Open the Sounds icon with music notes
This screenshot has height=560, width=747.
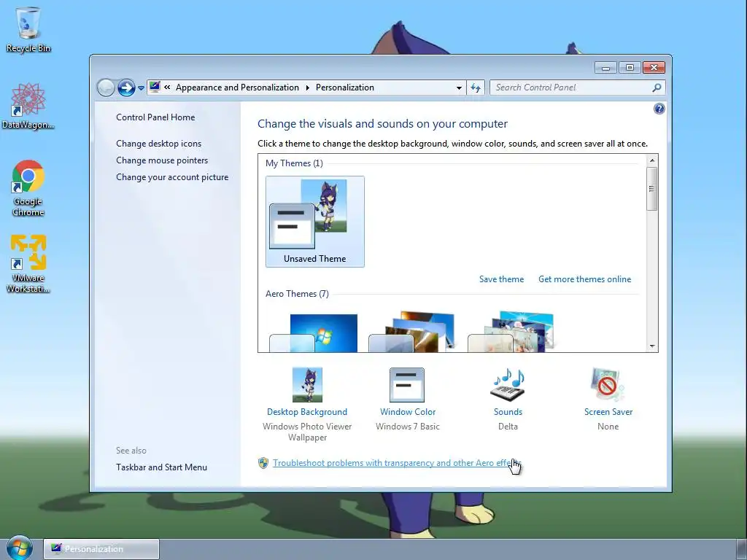click(508, 385)
